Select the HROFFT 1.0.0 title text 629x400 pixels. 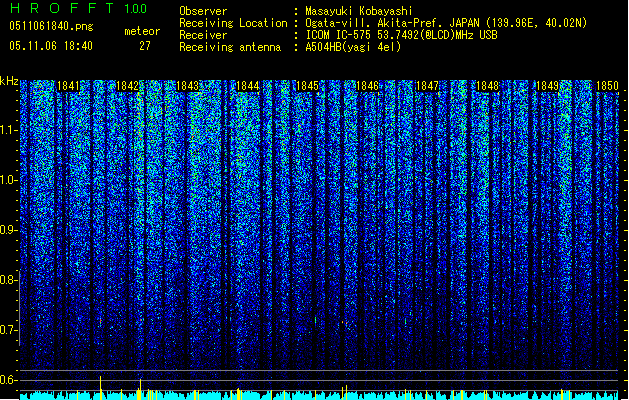click(x=79, y=8)
